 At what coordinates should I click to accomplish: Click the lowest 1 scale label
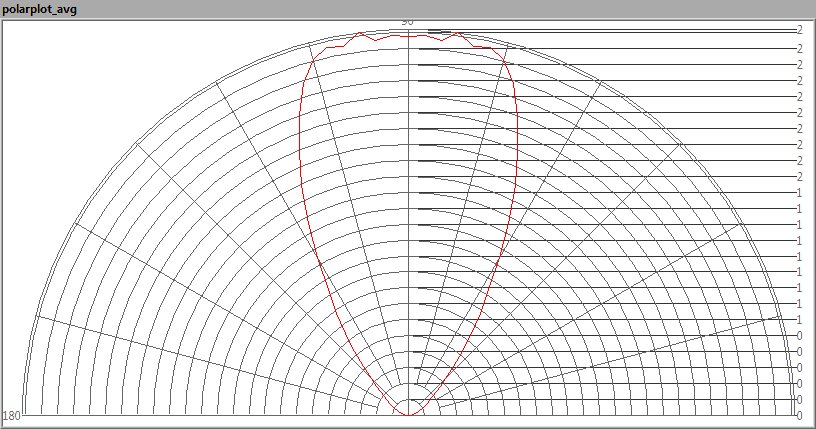[x=799, y=319]
